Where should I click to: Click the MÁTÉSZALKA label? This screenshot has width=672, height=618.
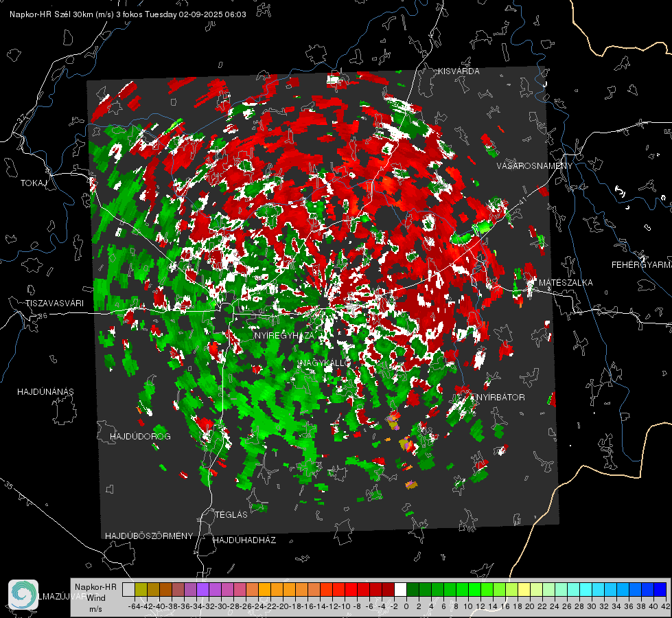click(x=566, y=283)
